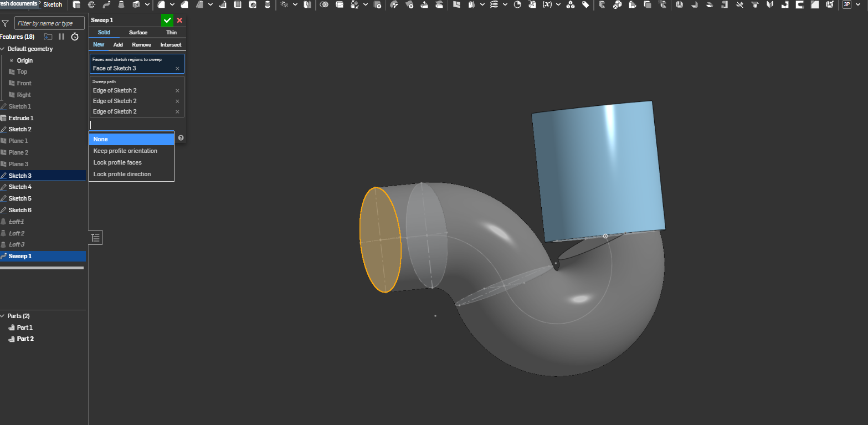
Task: Click the feature list rollback bar
Action: pyautogui.click(x=42, y=268)
